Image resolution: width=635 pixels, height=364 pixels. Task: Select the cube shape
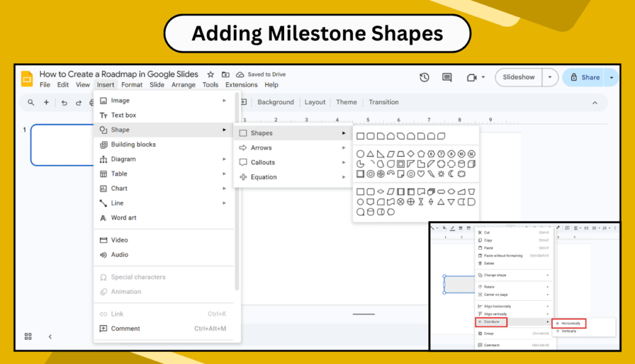[471, 164]
